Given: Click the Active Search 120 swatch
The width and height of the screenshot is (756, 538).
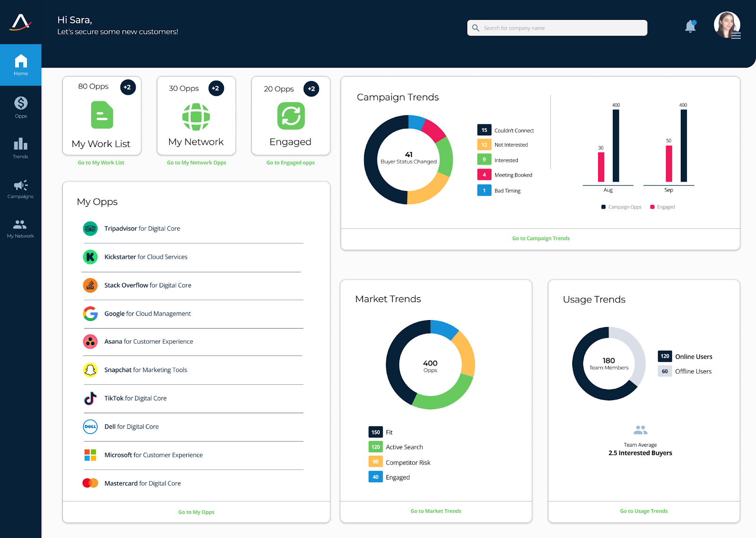Looking at the screenshot, I should 376,447.
